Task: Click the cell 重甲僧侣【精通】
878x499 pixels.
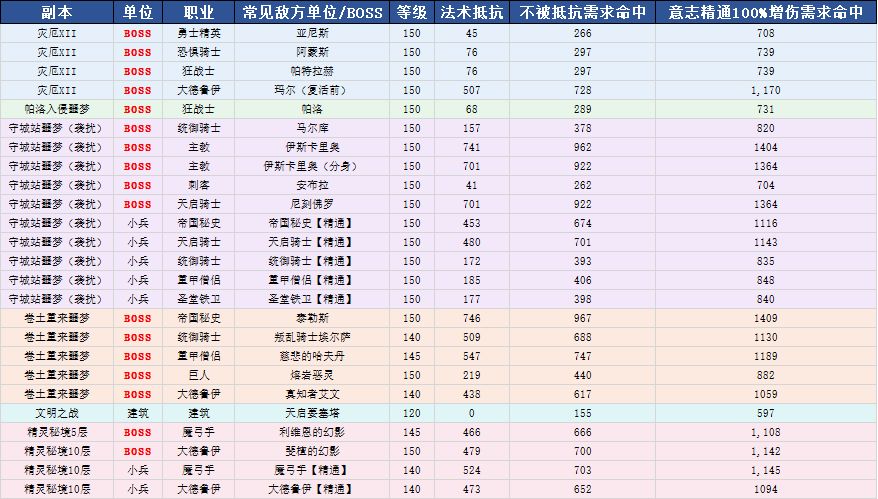Action: pyautogui.click(x=312, y=281)
